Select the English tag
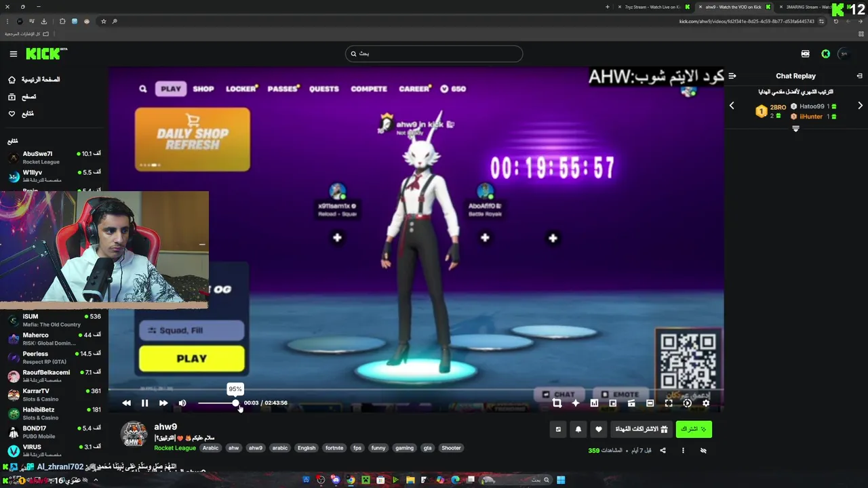This screenshot has height=488, width=868. [307, 448]
